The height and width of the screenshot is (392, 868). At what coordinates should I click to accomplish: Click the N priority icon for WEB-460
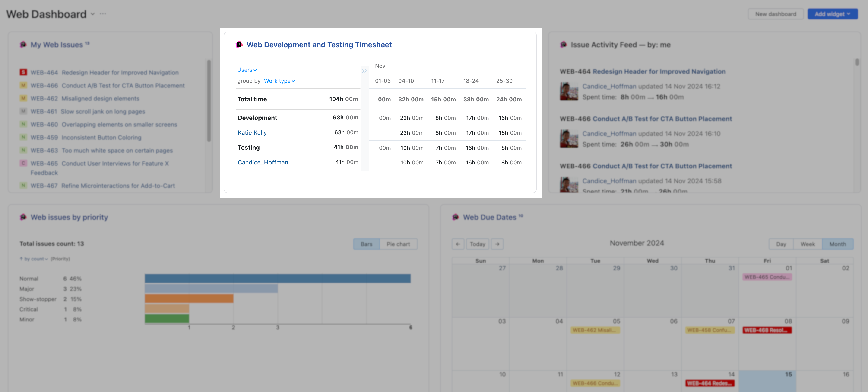pyautogui.click(x=23, y=124)
